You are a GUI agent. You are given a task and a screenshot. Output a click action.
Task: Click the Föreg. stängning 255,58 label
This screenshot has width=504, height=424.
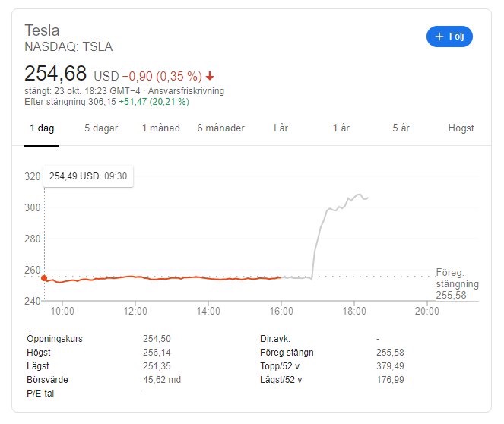457,284
